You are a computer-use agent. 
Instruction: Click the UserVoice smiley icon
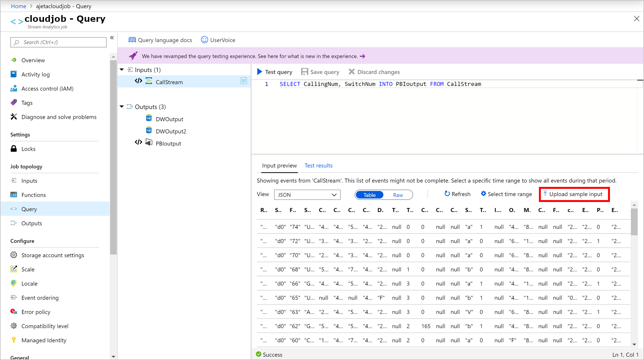pos(204,40)
